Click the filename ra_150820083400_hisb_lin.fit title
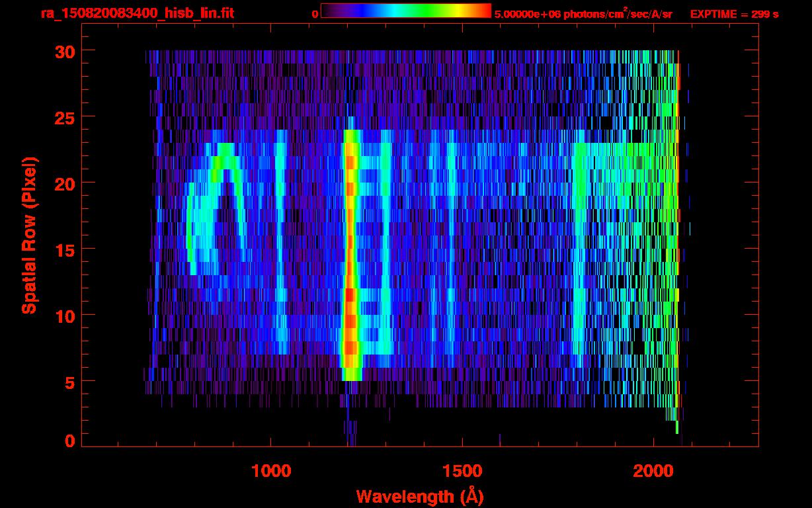Image resolution: width=812 pixels, height=508 pixels. click(x=137, y=13)
